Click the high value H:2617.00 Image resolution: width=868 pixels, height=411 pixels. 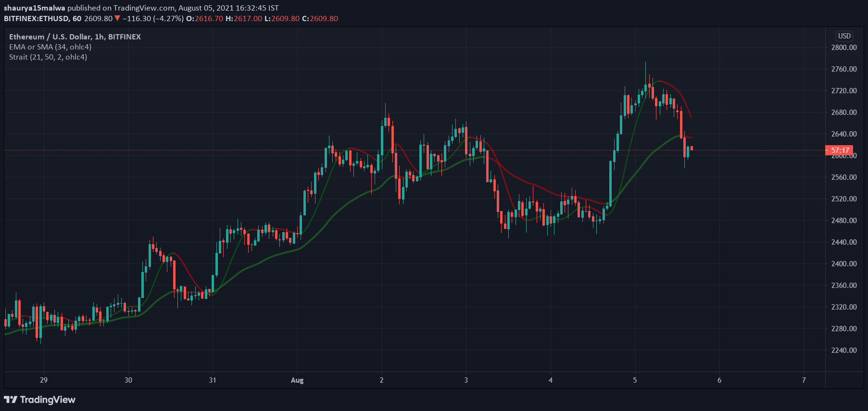pyautogui.click(x=244, y=18)
